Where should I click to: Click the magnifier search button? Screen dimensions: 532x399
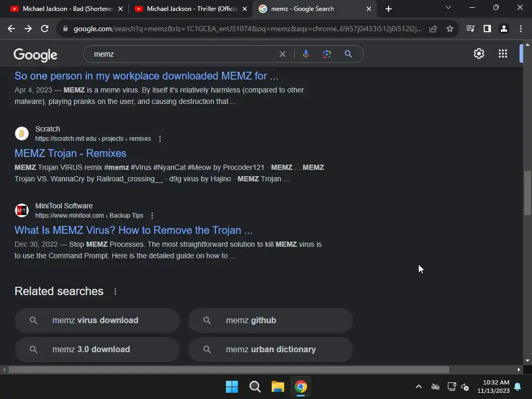[348, 54]
